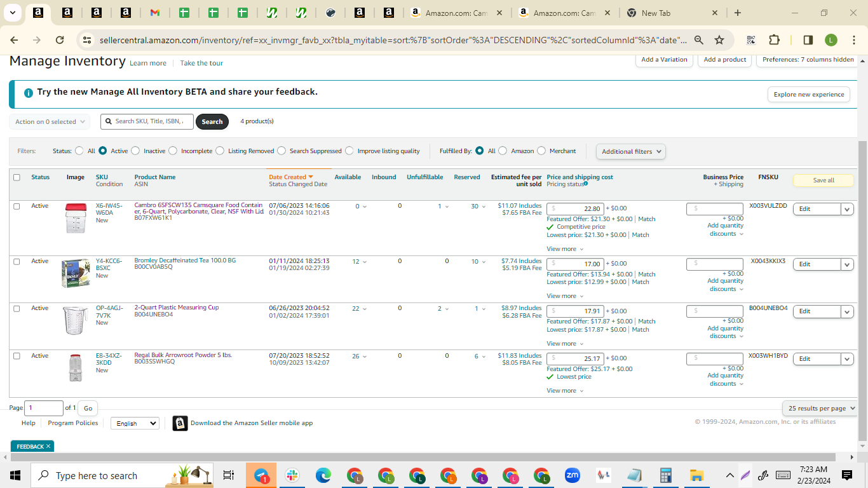Screen dimensions: 868x488
Task: Select the Search Suppressed filter
Action: [x=281, y=151]
